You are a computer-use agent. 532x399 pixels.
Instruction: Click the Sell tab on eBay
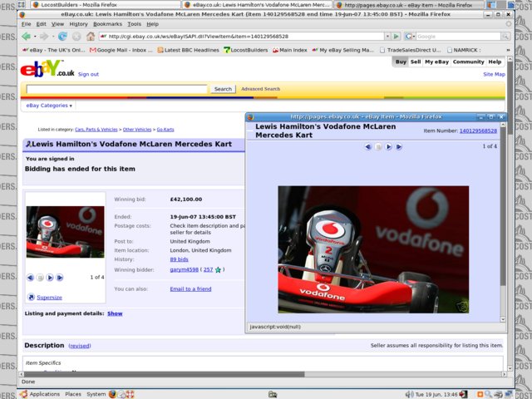coord(416,62)
